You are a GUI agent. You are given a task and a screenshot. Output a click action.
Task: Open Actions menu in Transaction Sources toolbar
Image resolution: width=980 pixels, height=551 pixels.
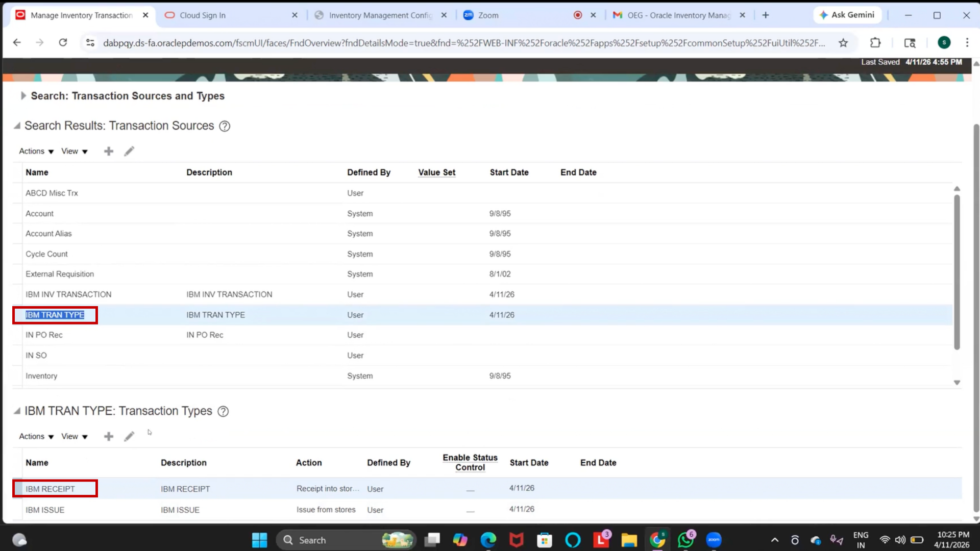point(36,151)
